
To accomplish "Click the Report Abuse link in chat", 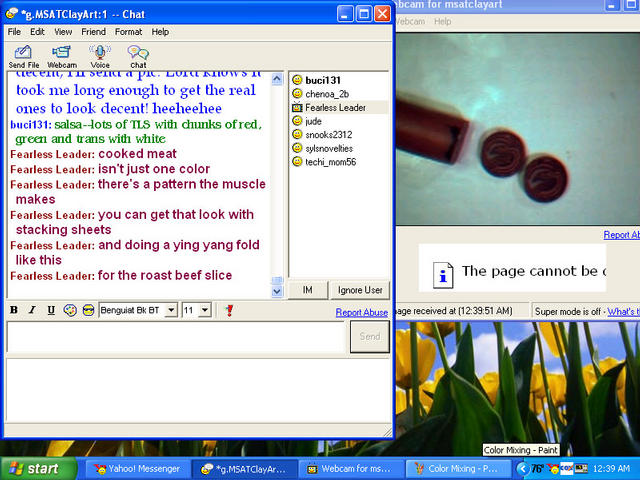I will [x=362, y=312].
